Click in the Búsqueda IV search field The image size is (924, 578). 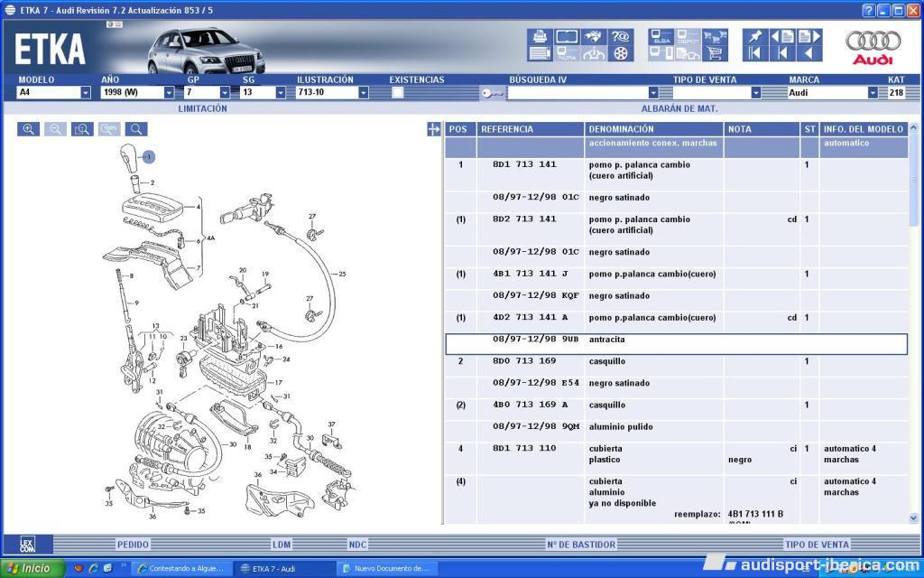(578, 93)
